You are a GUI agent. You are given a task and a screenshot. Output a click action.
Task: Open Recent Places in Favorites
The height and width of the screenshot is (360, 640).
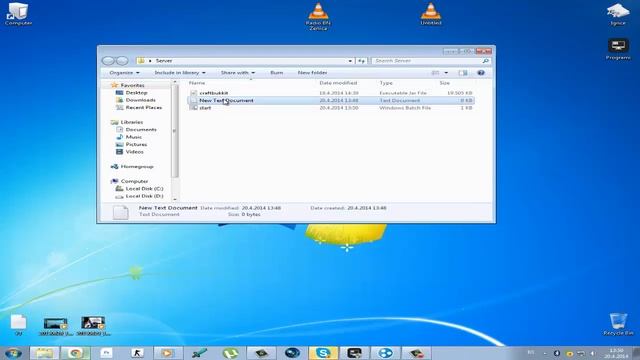144,107
